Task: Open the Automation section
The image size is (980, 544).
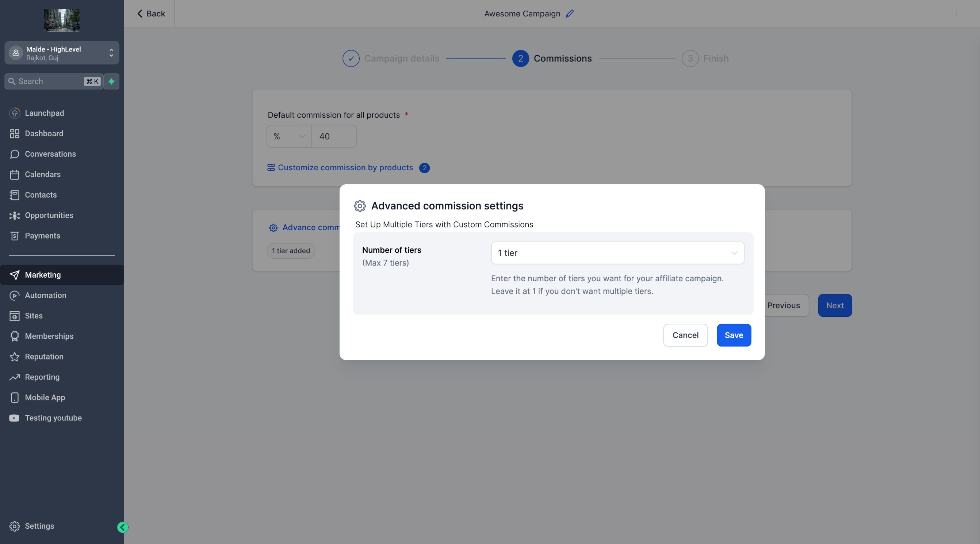Action: (x=45, y=296)
